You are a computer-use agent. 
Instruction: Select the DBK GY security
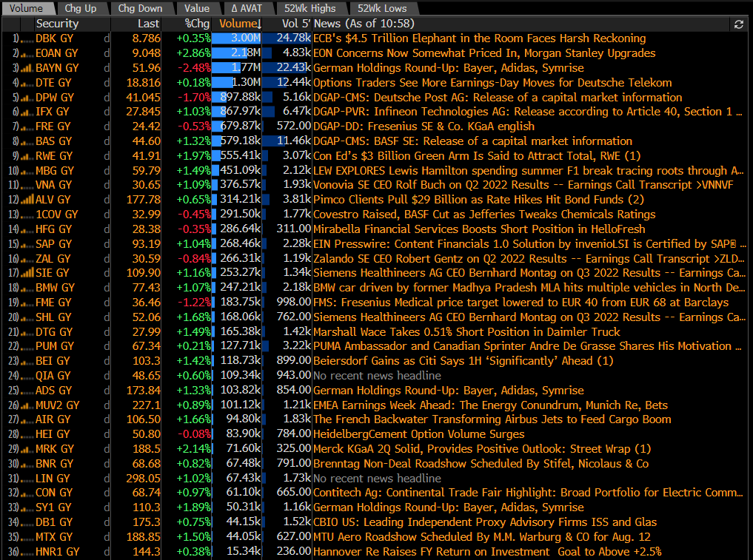coord(53,38)
